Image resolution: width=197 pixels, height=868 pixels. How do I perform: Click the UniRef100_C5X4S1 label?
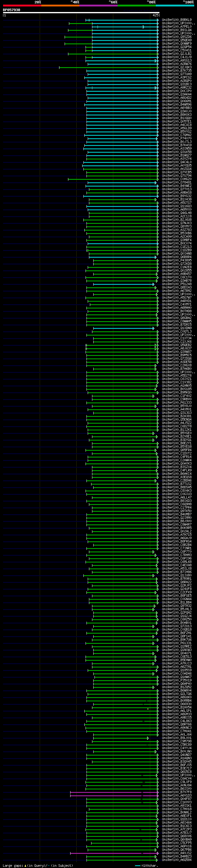[x=176, y=50]
